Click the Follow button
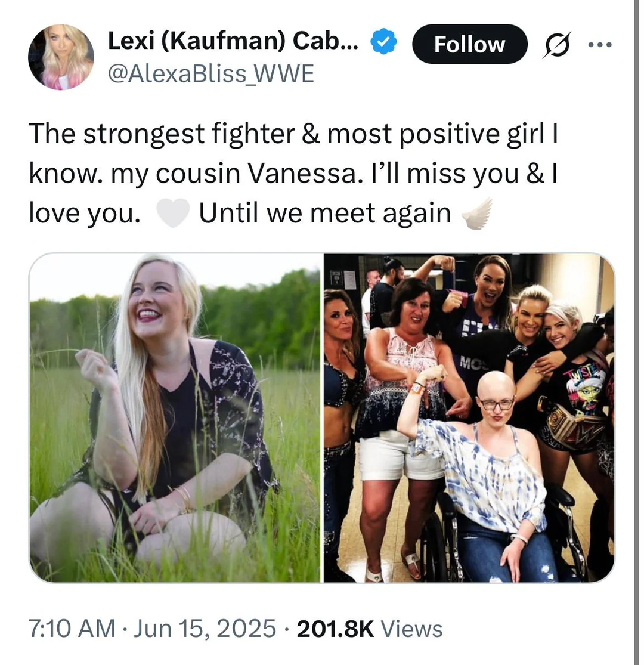Viewport: 644px width, 665px height. coord(469,44)
